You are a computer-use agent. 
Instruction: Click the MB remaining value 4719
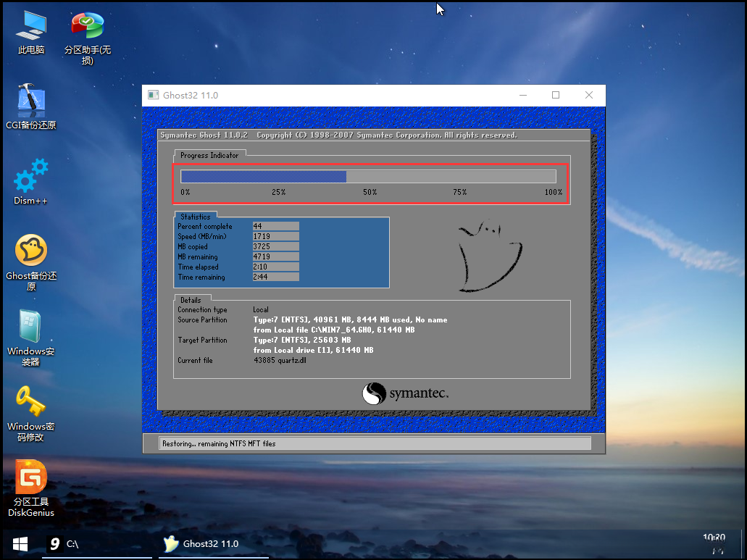tap(276, 256)
